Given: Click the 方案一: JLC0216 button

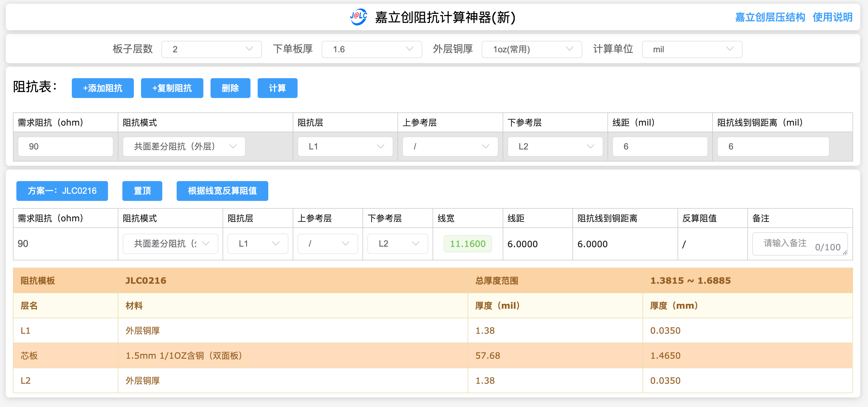Looking at the screenshot, I should click(62, 191).
